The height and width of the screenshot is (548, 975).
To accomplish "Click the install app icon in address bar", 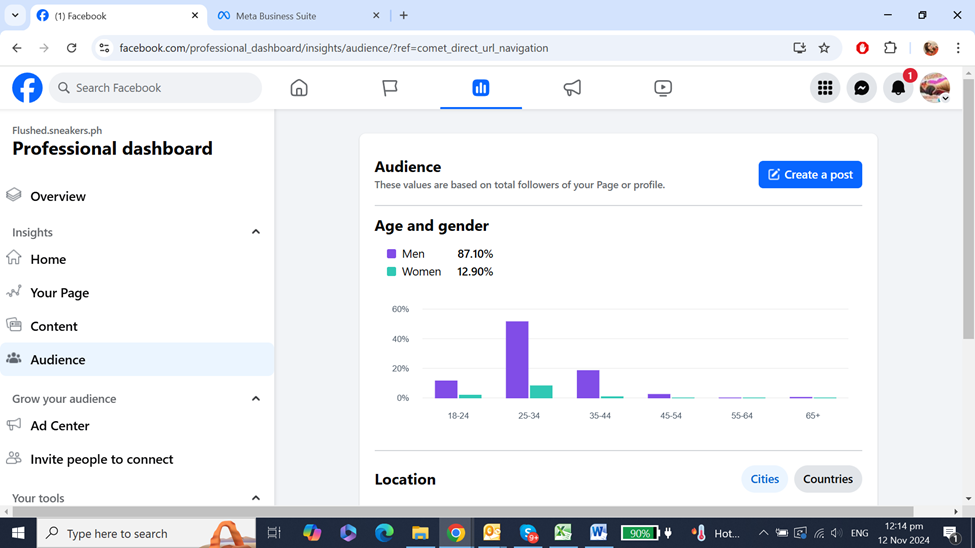I will pos(800,48).
